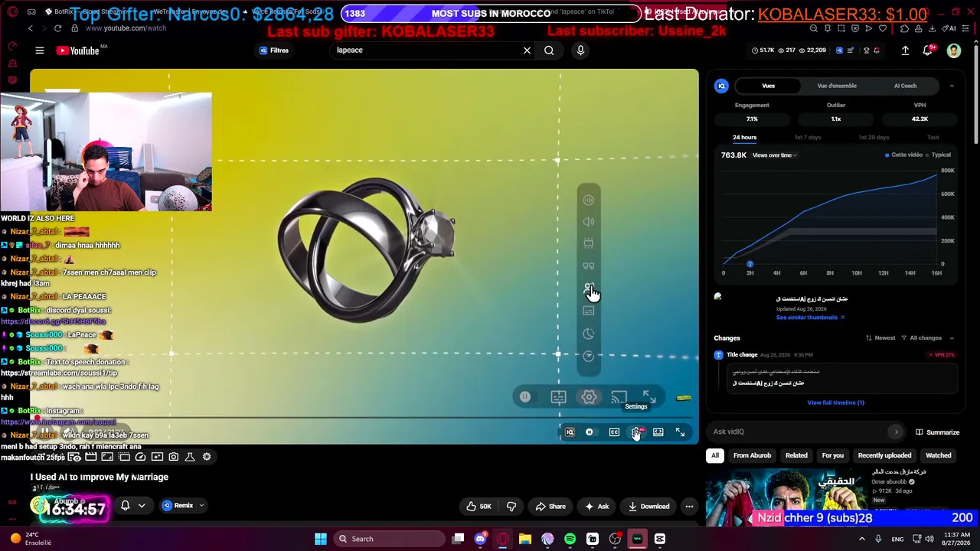This screenshot has height=551, width=980.
Task: Open the Windows Start menu
Action: point(320,539)
